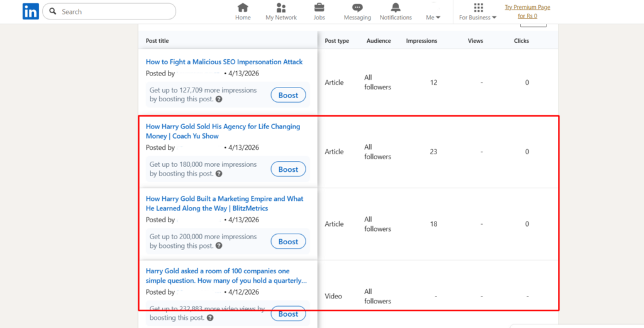Click the Clicks column header
Screen dimensions: 644x328
(x=521, y=41)
